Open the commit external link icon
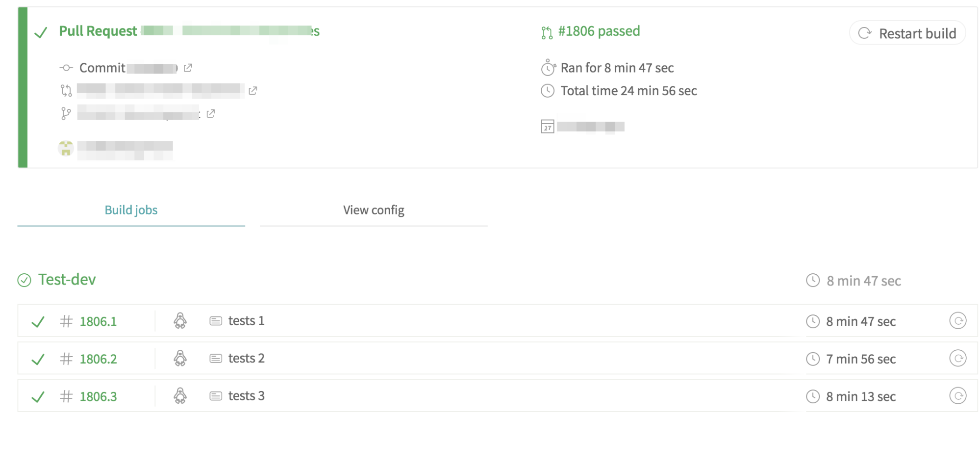Viewport: 980px width, 468px height. pyautogui.click(x=188, y=68)
